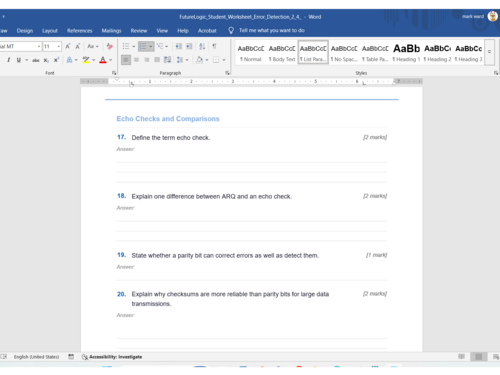
Task: Open Change Case dropdown
Action: [92, 46]
